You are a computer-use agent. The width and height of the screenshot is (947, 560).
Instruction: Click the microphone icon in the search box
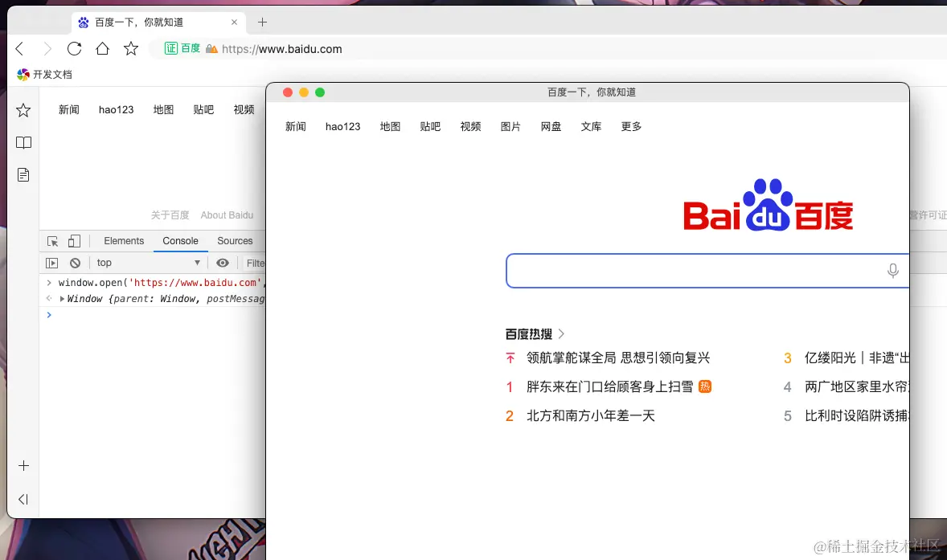click(892, 271)
